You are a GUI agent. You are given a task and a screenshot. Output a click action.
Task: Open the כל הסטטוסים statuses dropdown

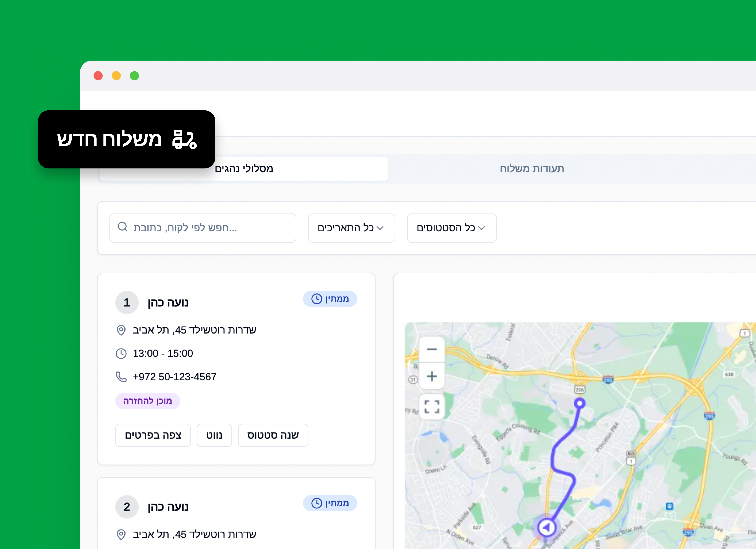[x=451, y=228]
